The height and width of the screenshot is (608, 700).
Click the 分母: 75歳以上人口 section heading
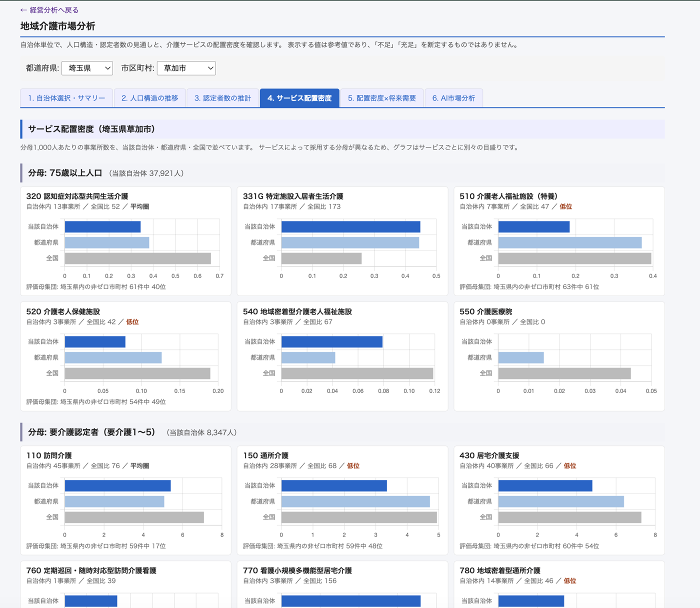[65, 173]
